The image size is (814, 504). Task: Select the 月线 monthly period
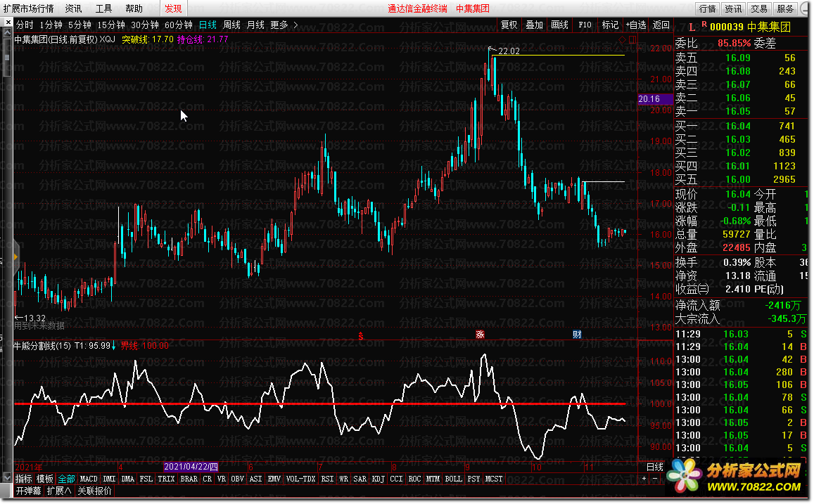coord(255,25)
